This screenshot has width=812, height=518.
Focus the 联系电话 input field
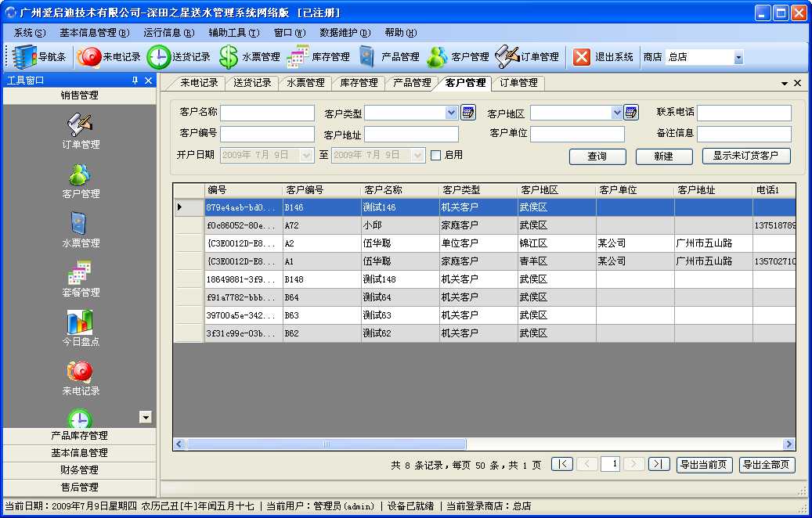[x=744, y=113]
